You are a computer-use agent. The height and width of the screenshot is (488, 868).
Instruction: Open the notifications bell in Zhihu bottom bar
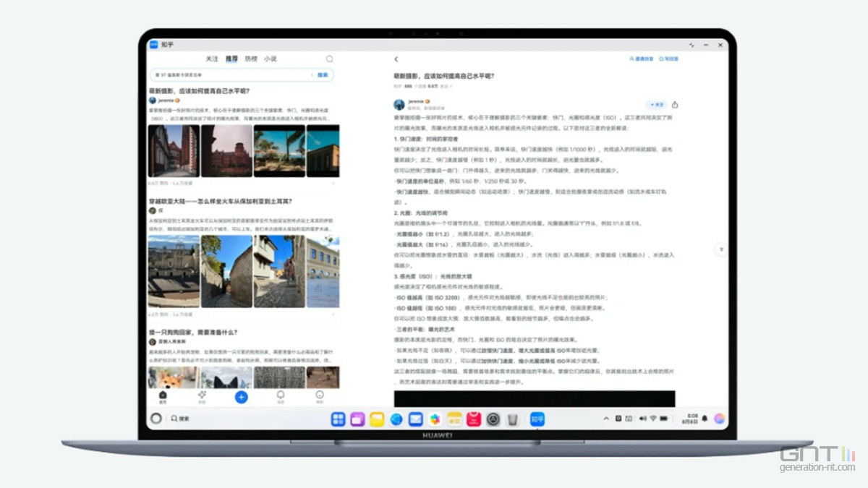click(281, 397)
